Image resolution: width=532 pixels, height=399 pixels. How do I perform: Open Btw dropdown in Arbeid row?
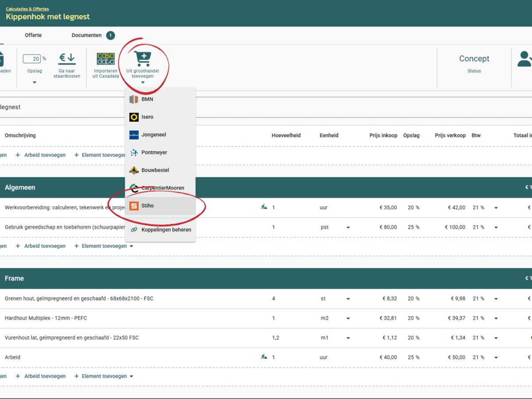coord(496,357)
